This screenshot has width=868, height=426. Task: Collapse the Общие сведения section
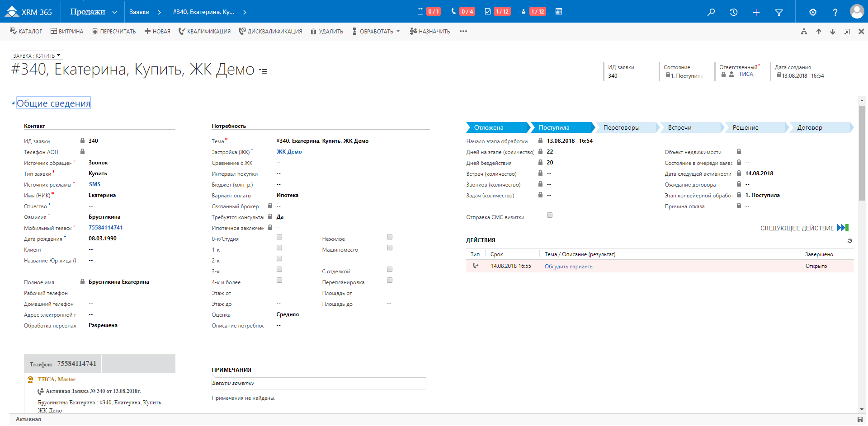click(13, 103)
